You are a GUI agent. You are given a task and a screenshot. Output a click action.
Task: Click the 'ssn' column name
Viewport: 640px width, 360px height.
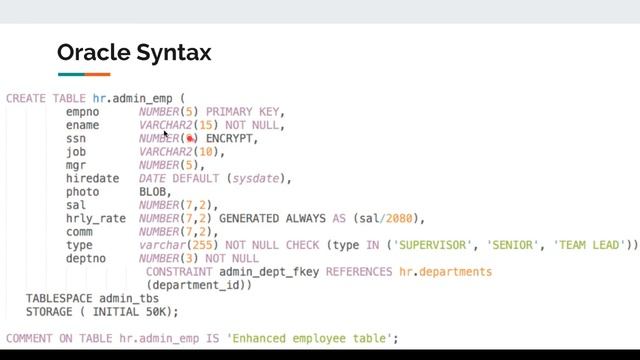pos(76,139)
